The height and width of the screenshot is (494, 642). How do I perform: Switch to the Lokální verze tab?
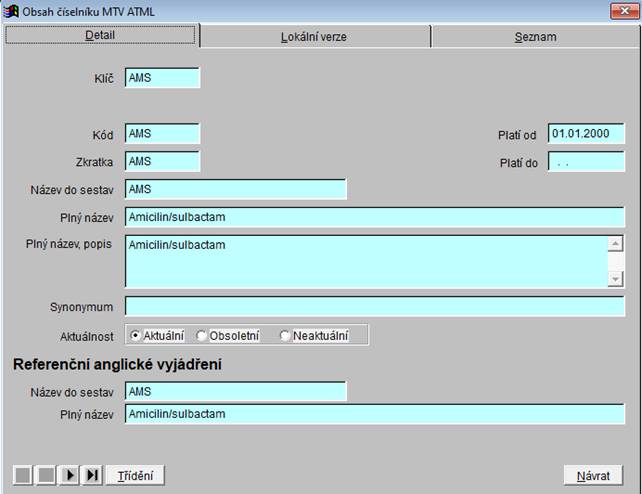coord(315,37)
